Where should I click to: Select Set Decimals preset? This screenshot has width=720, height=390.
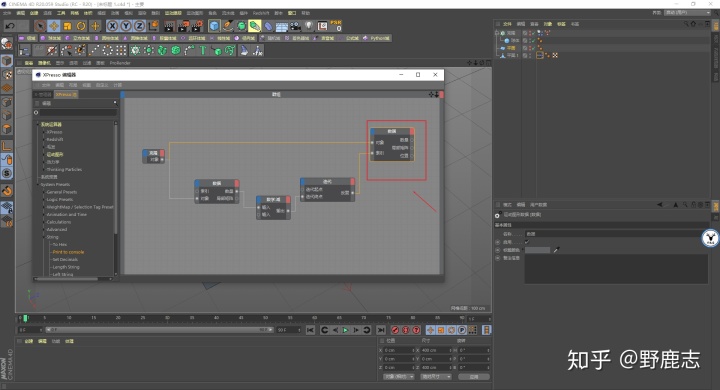pos(65,260)
